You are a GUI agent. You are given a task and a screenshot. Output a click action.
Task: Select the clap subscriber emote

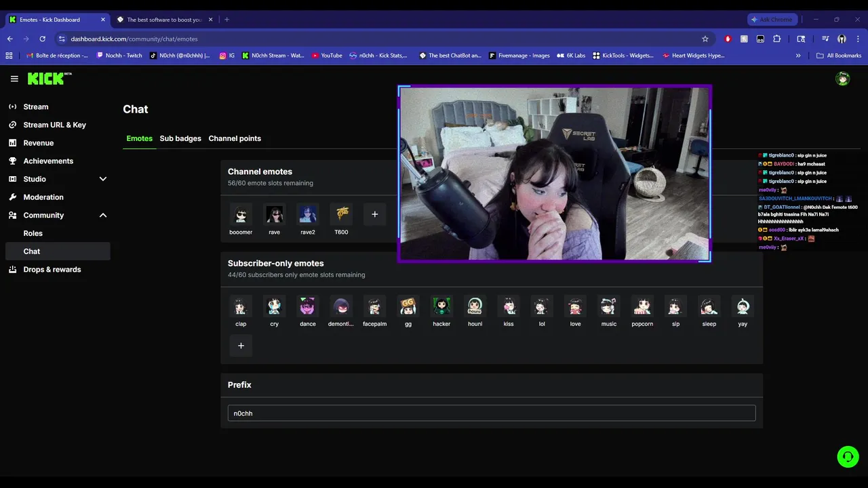241,306
